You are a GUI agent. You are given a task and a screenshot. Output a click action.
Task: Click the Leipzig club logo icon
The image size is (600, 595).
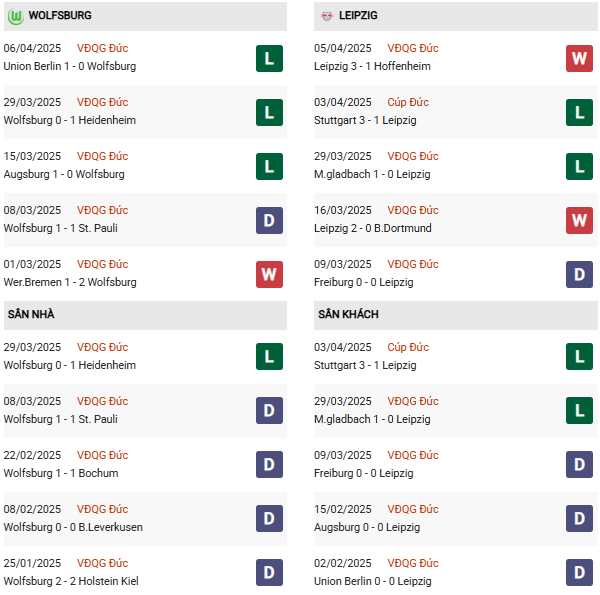[x=327, y=16]
